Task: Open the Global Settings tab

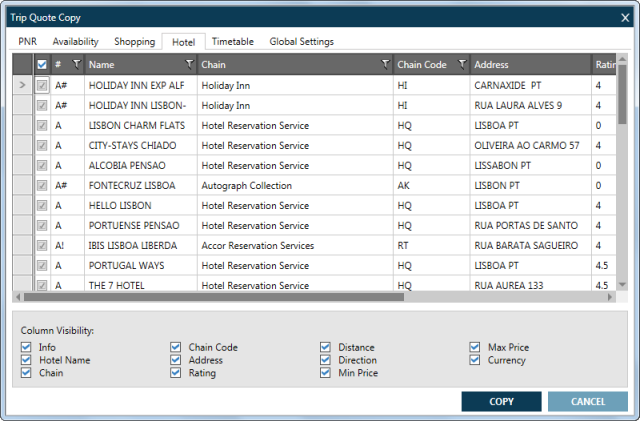Action: coord(301,41)
